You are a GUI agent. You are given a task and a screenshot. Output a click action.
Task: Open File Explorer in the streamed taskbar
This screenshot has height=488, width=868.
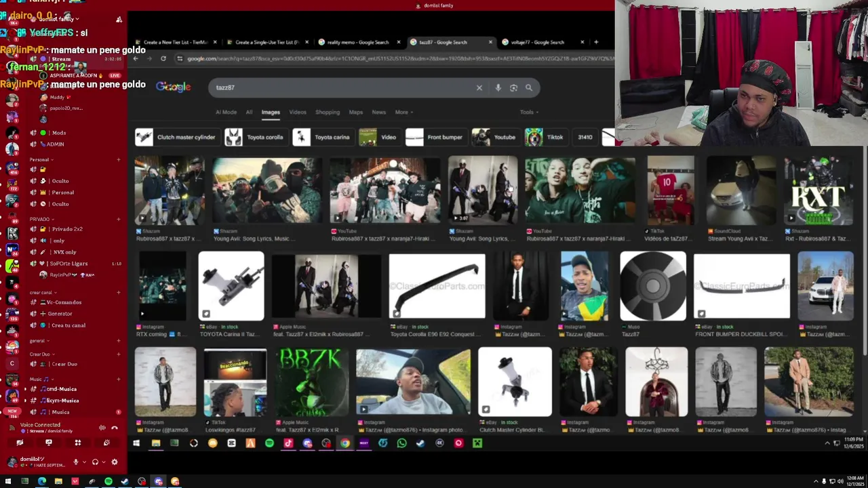155,443
